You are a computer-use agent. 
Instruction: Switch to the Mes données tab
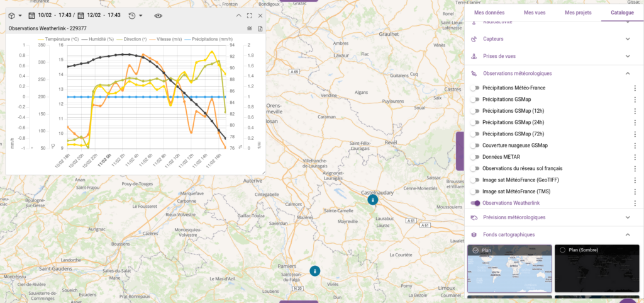click(x=489, y=13)
